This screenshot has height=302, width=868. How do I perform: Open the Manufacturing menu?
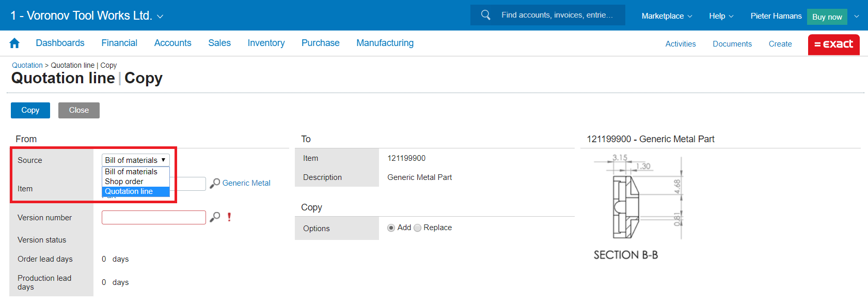point(385,43)
